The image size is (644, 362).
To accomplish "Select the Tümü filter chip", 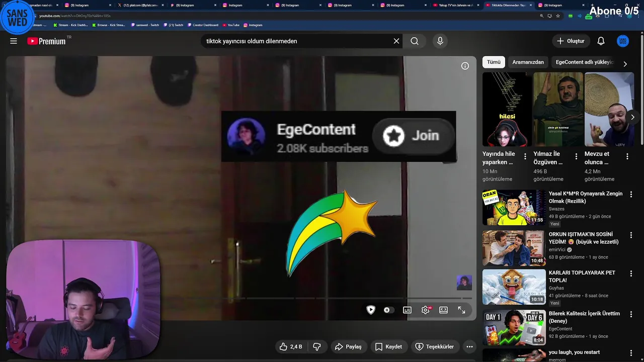I will click(x=494, y=62).
